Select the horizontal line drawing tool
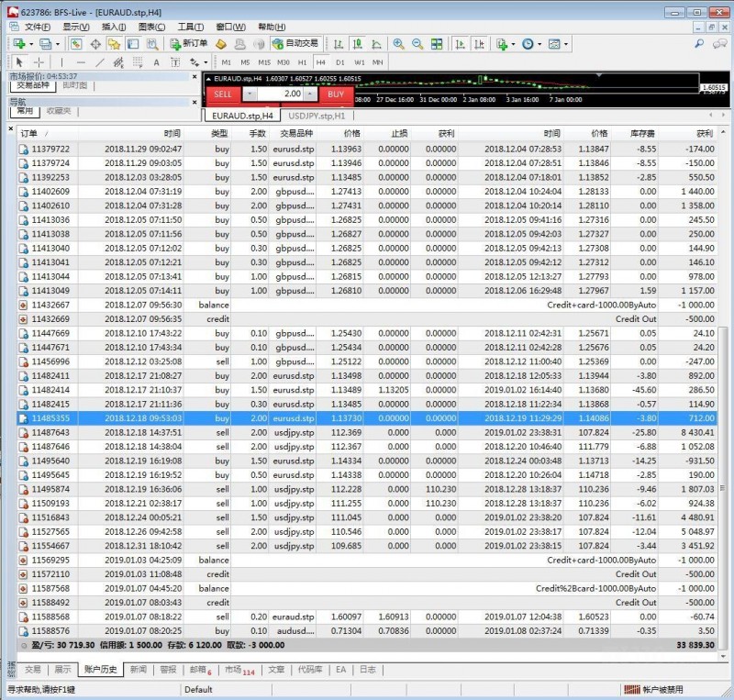Viewport: 734px width, 700px height. [x=81, y=62]
